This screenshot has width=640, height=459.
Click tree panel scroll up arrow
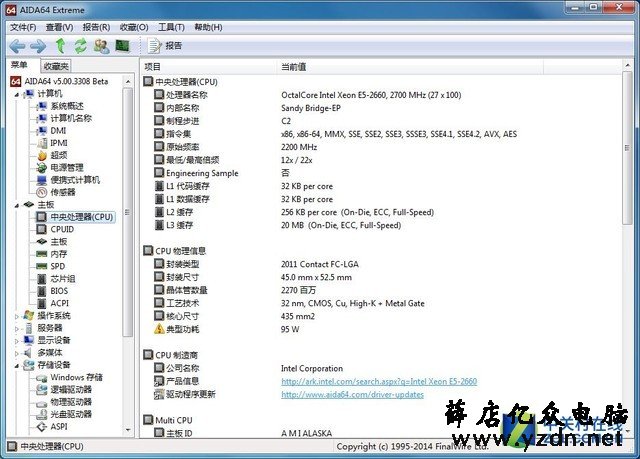(128, 82)
